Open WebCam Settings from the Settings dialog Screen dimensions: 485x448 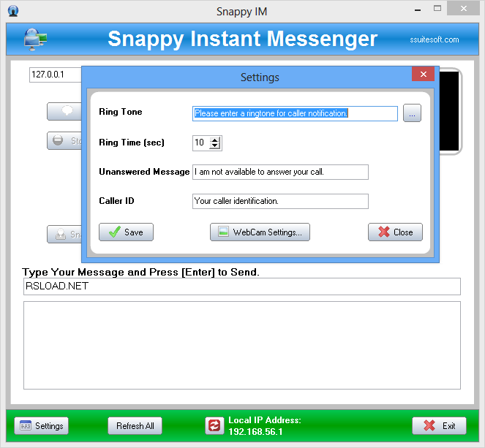pos(260,232)
